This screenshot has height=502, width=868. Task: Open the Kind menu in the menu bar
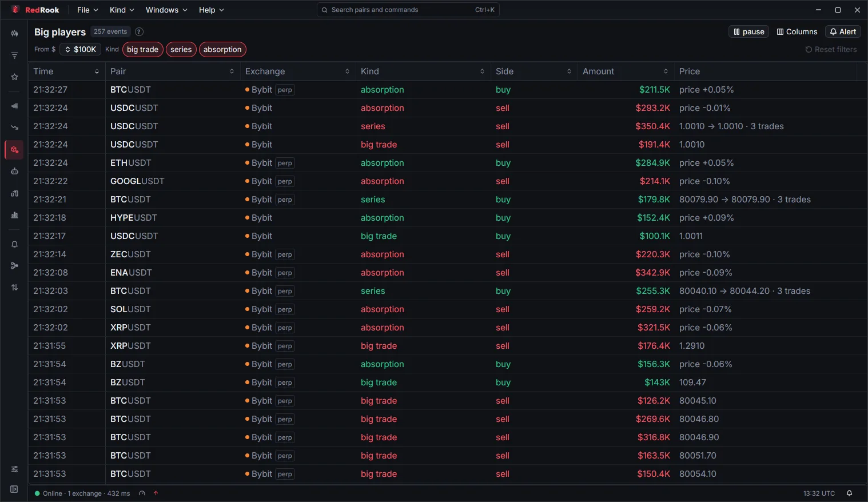pos(122,10)
